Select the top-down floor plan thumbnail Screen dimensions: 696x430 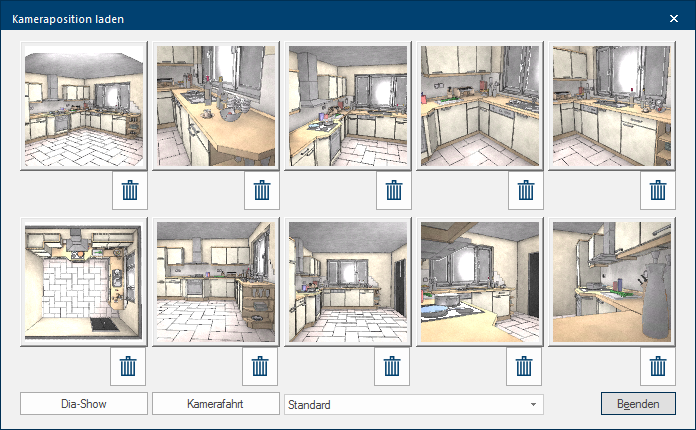tap(84, 283)
